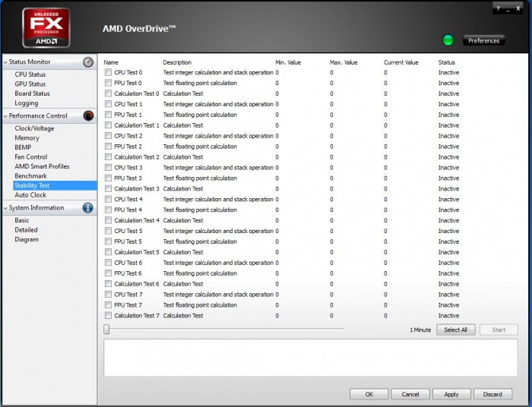Collapse the System Information section
Screen dimensions: 532x407
pos(5,208)
